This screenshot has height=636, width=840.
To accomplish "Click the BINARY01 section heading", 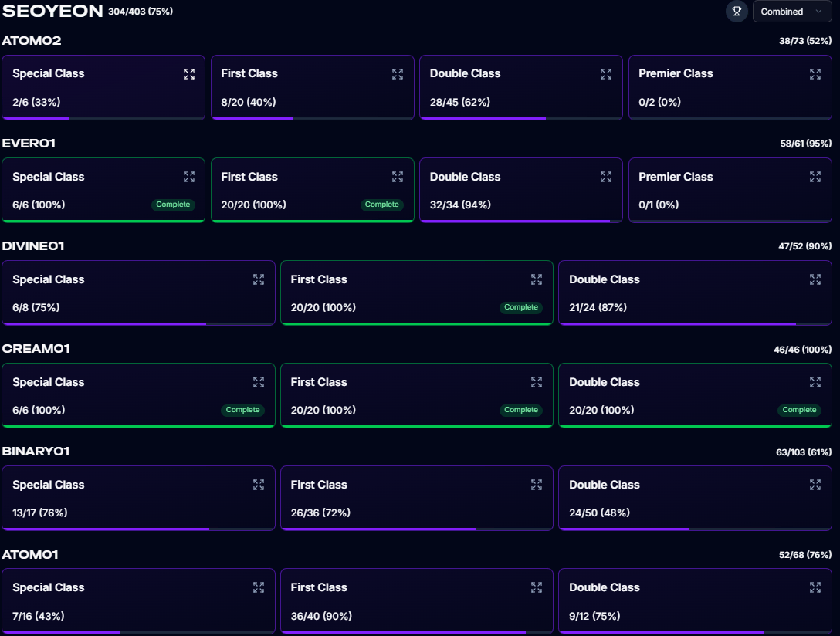I will tap(36, 452).
